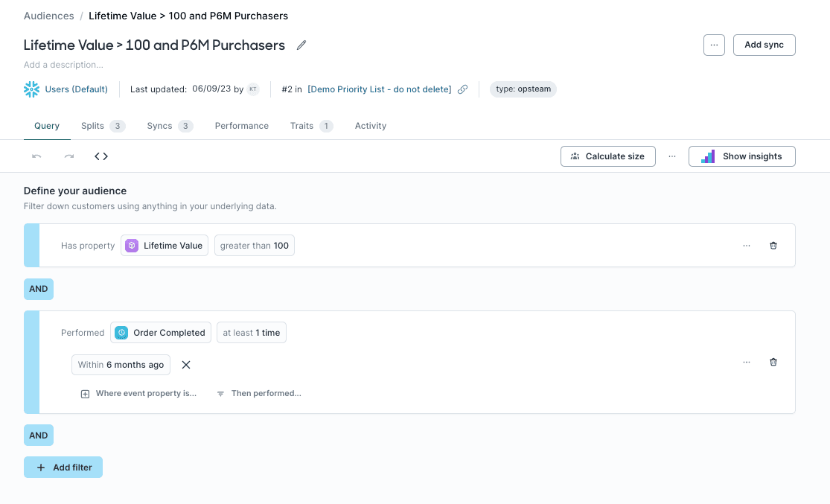Open the at least 1 time frequency selector
This screenshot has width=830, height=504.
coord(251,332)
